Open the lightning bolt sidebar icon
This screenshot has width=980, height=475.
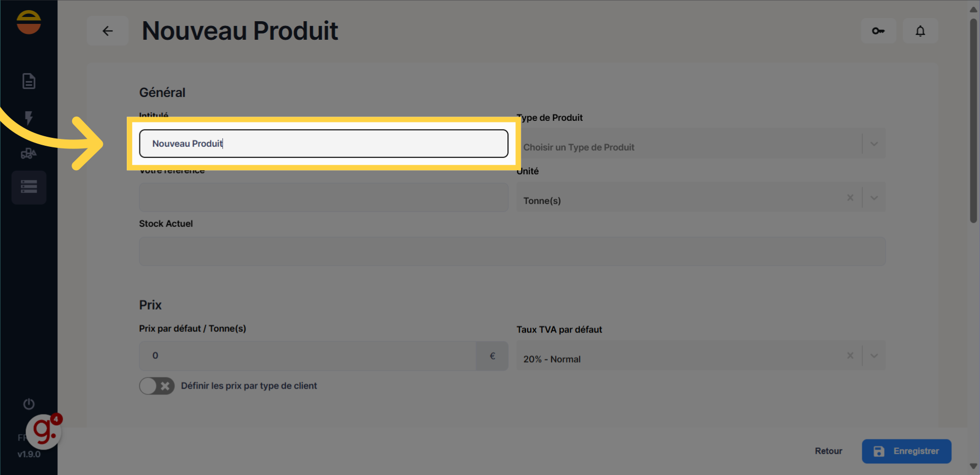point(29,117)
